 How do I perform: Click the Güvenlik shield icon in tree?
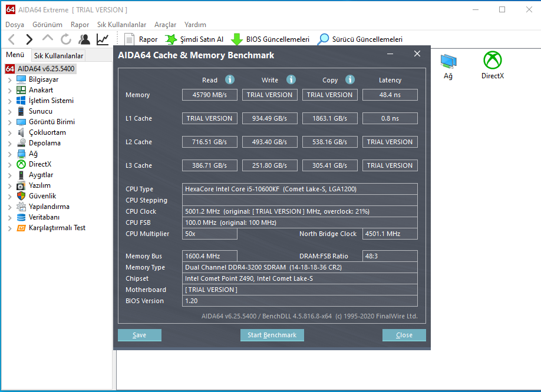21,196
